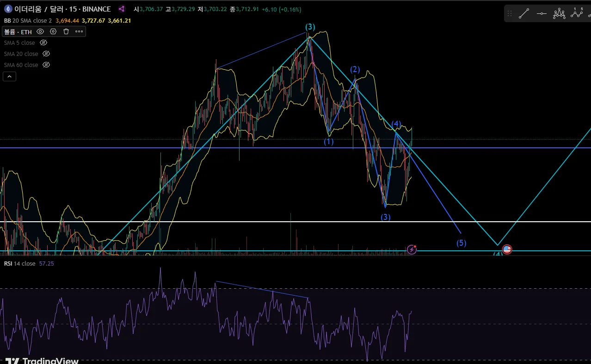Delete the Volume ETH indicator
This screenshot has width=591, height=364.
click(x=66, y=31)
